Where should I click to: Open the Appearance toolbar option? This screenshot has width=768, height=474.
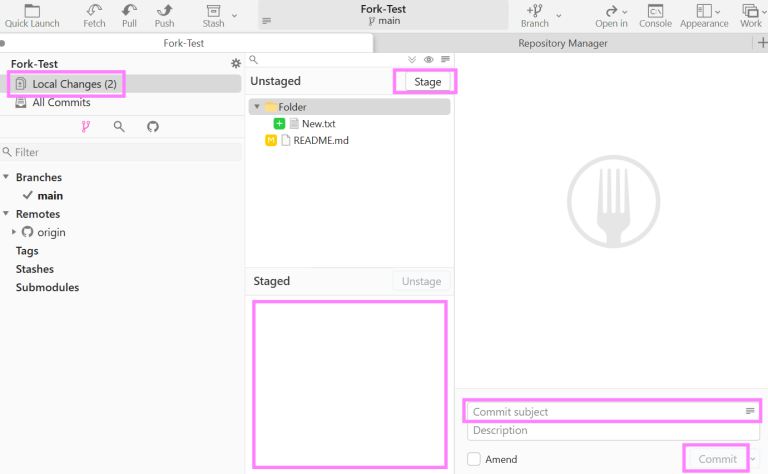(704, 16)
